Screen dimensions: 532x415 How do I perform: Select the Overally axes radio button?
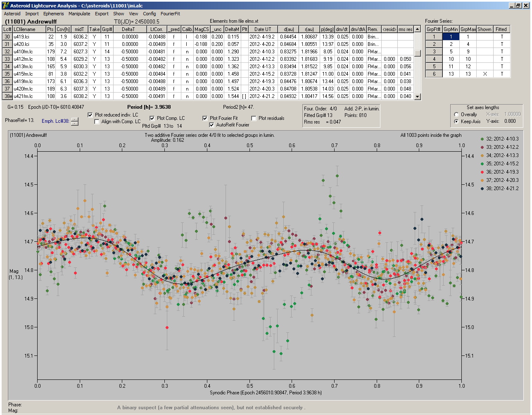[x=456, y=114]
